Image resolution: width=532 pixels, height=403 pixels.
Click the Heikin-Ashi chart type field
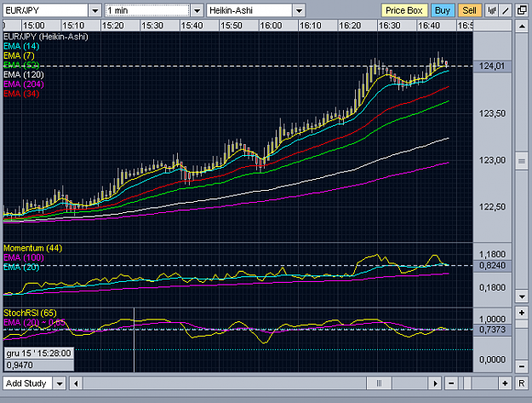[249, 10]
